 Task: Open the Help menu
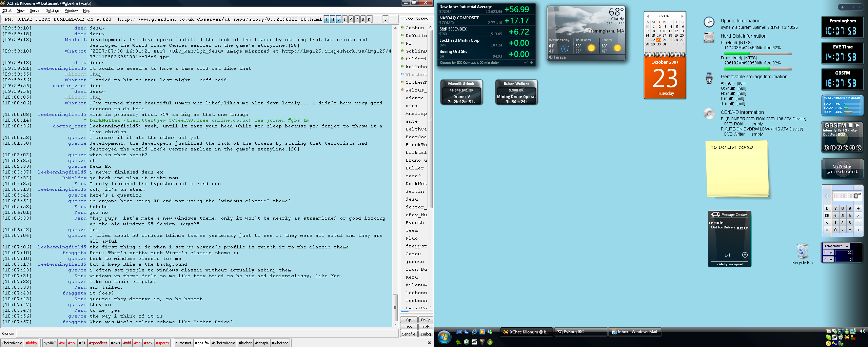[87, 11]
